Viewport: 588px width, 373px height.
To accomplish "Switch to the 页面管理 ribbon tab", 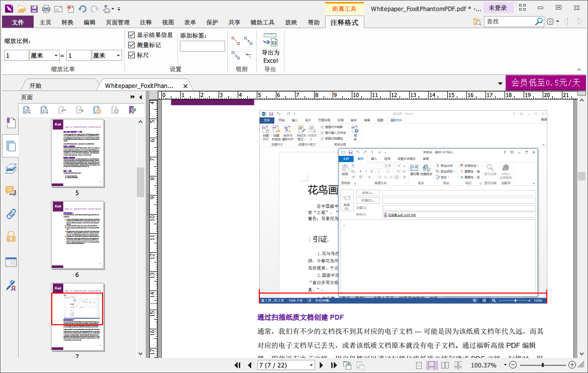I will (x=118, y=22).
